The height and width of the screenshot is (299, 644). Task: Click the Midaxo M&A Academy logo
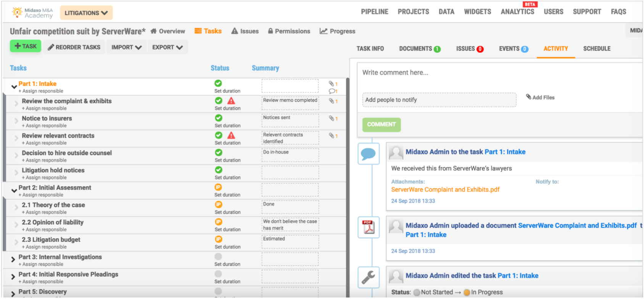click(x=32, y=13)
